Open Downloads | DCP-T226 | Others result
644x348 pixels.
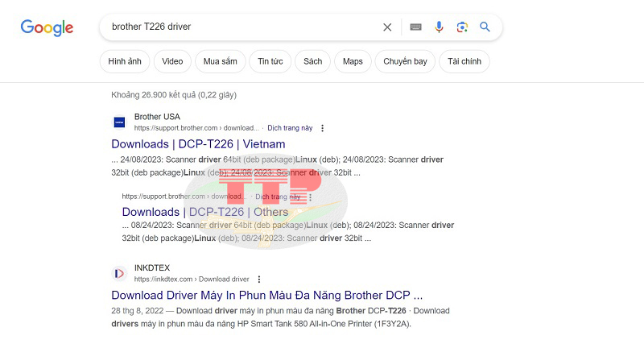[x=205, y=212]
